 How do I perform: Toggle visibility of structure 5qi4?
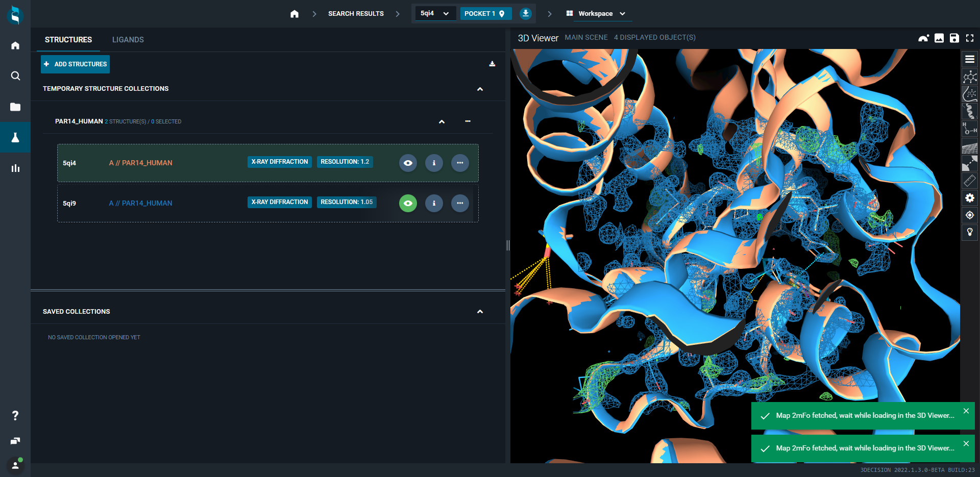408,163
